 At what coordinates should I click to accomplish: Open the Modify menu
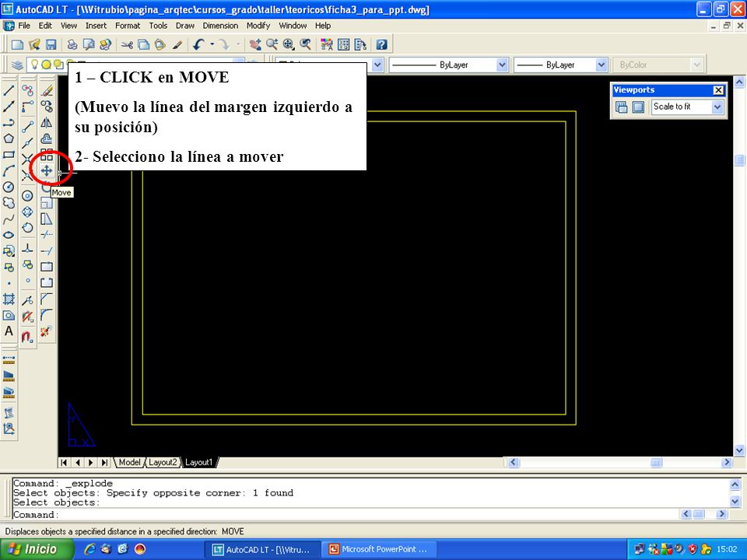click(x=258, y=26)
